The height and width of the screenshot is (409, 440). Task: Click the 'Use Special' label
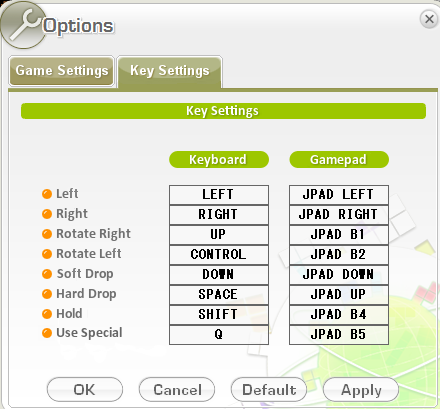tap(89, 333)
